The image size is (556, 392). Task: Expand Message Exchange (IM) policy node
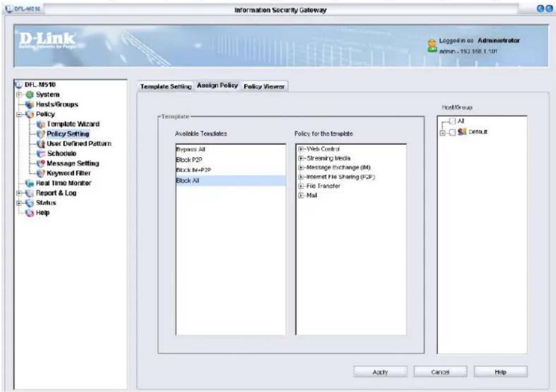click(301, 167)
